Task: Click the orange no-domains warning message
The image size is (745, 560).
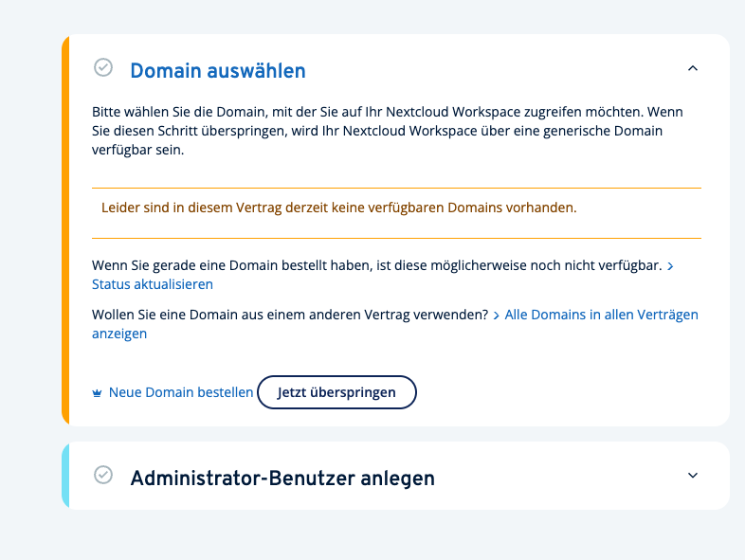Action: [339, 208]
